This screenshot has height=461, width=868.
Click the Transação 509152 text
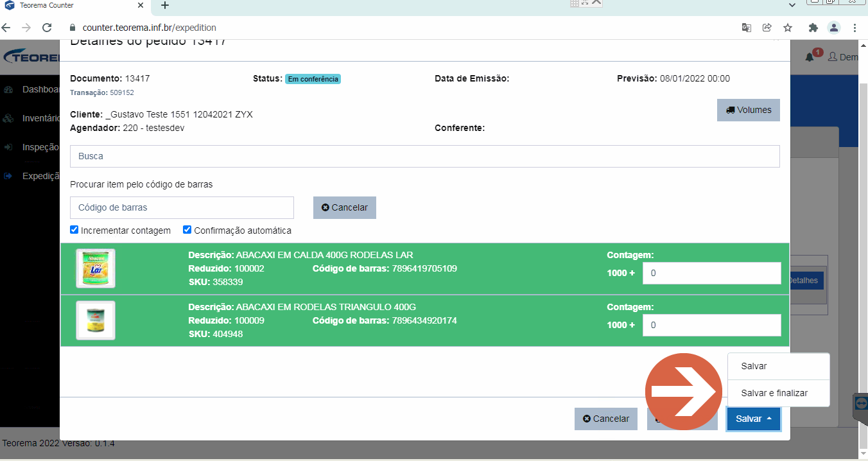[x=102, y=92]
